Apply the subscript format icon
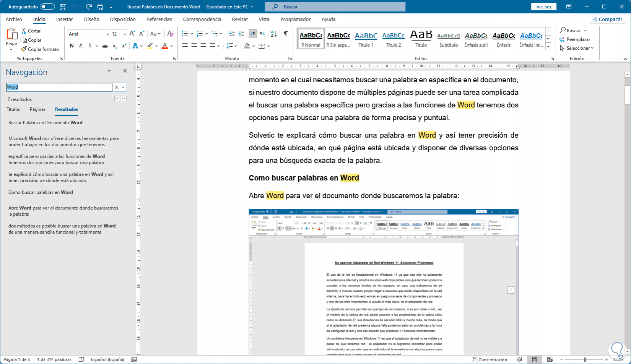631x364 pixels. (x=115, y=46)
